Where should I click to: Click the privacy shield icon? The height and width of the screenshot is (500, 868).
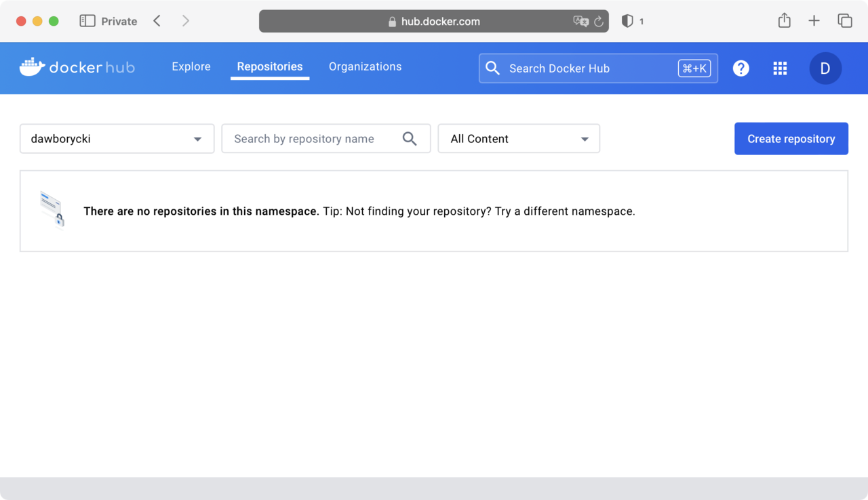pos(627,21)
